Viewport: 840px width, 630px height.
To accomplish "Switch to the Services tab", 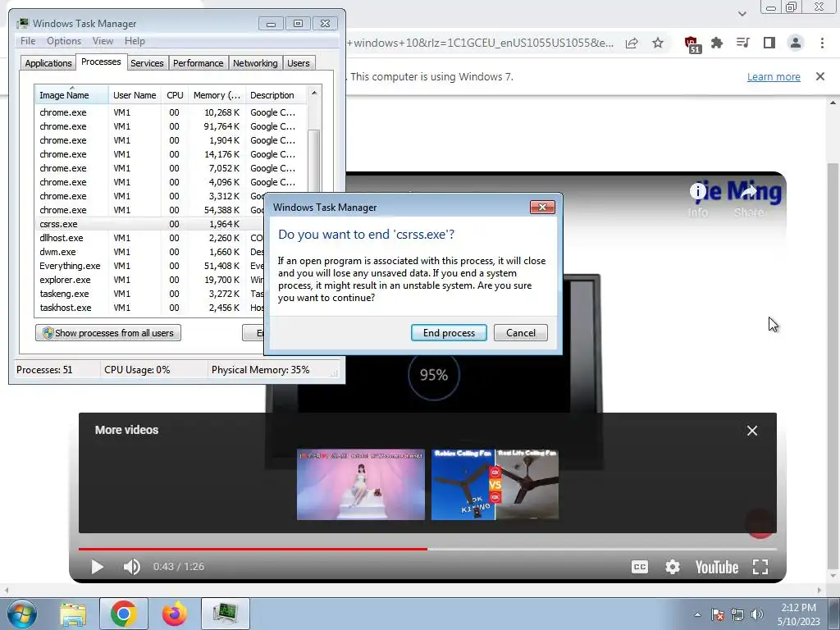I will point(147,63).
